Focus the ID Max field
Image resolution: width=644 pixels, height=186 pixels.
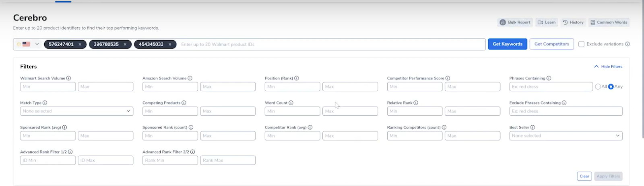pyautogui.click(x=105, y=160)
